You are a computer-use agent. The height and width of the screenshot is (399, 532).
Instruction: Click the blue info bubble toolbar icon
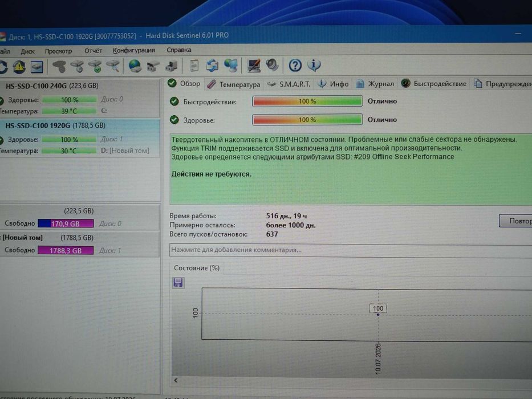tap(314, 64)
